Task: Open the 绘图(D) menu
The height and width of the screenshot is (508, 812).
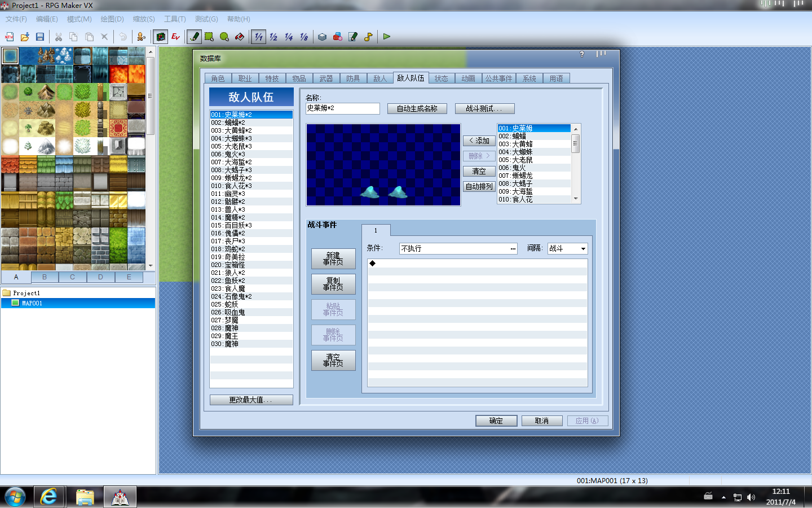Action: coord(112,19)
